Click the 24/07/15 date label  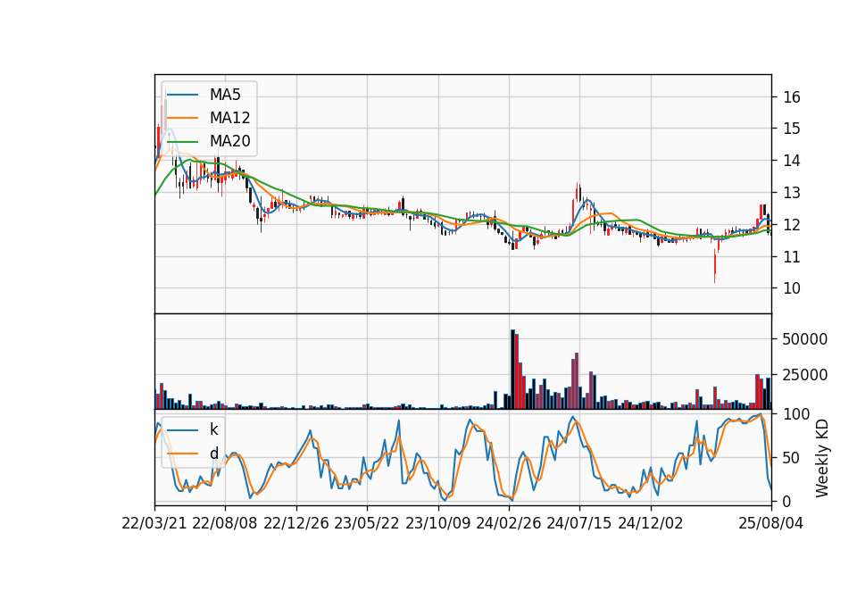point(578,523)
